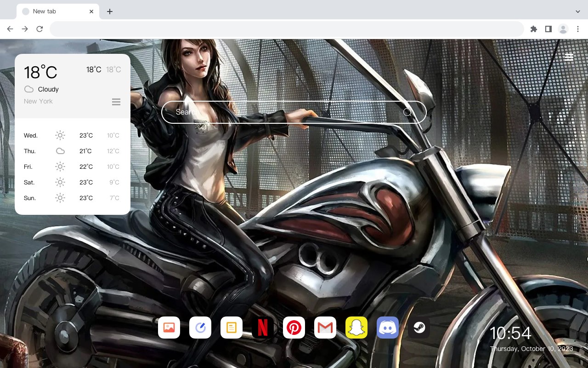
Task: Open the Discord shortcut
Action: pos(388,328)
